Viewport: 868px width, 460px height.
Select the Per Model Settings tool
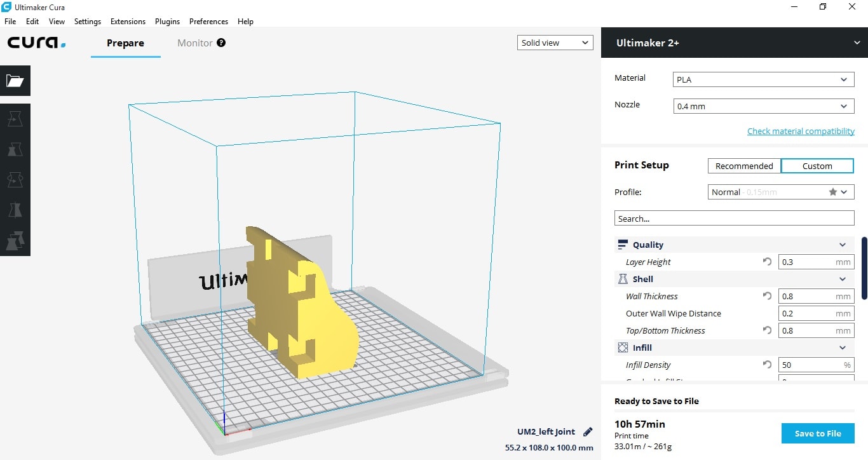15,241
